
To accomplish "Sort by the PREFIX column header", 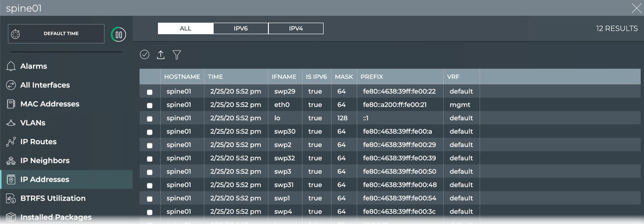I will [372, 77].
